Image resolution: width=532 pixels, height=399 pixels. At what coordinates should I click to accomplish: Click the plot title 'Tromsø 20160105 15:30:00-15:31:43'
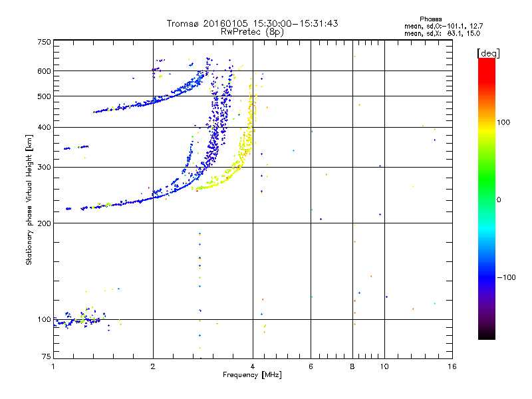click(x=252, y=23)
